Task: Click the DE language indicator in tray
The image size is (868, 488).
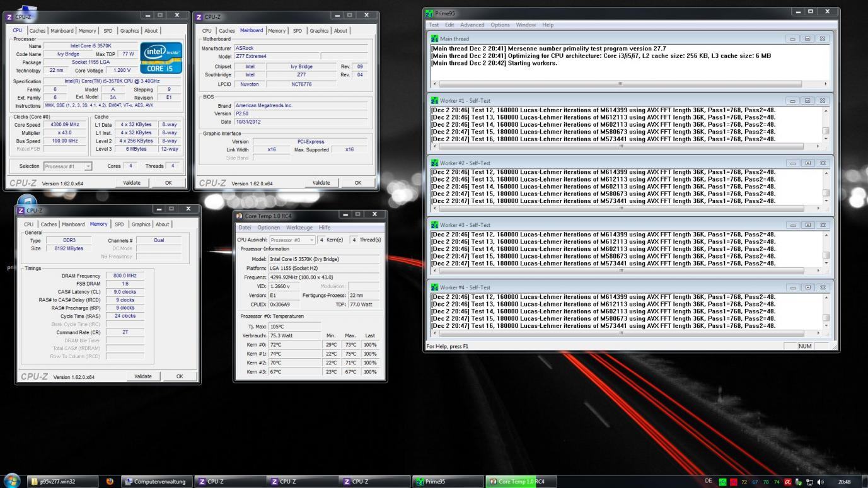Action: (x=709, y=481)
